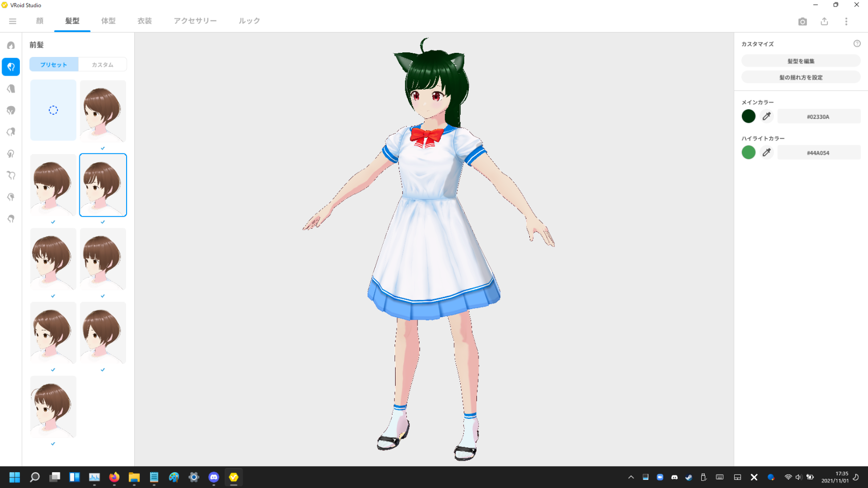Click the 髪の揺れ方を設定 button
This screenshot has height=488, width=868.
800,77
